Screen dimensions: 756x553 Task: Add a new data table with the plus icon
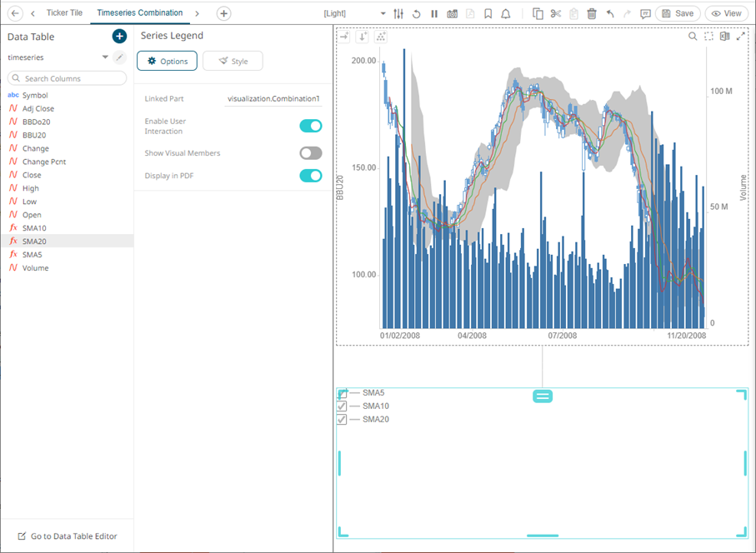(119, 37)
